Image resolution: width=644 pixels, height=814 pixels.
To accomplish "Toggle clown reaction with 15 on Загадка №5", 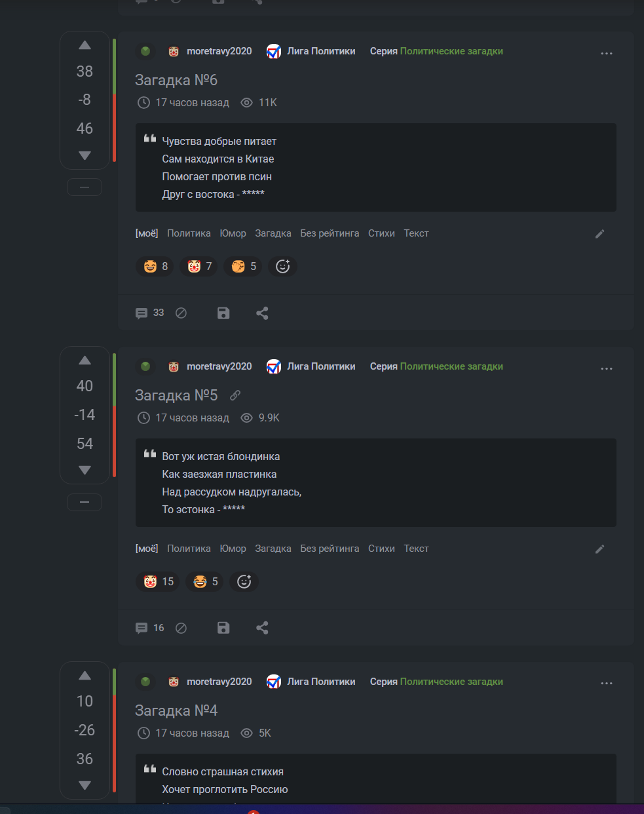I will [x=158, y=581].
